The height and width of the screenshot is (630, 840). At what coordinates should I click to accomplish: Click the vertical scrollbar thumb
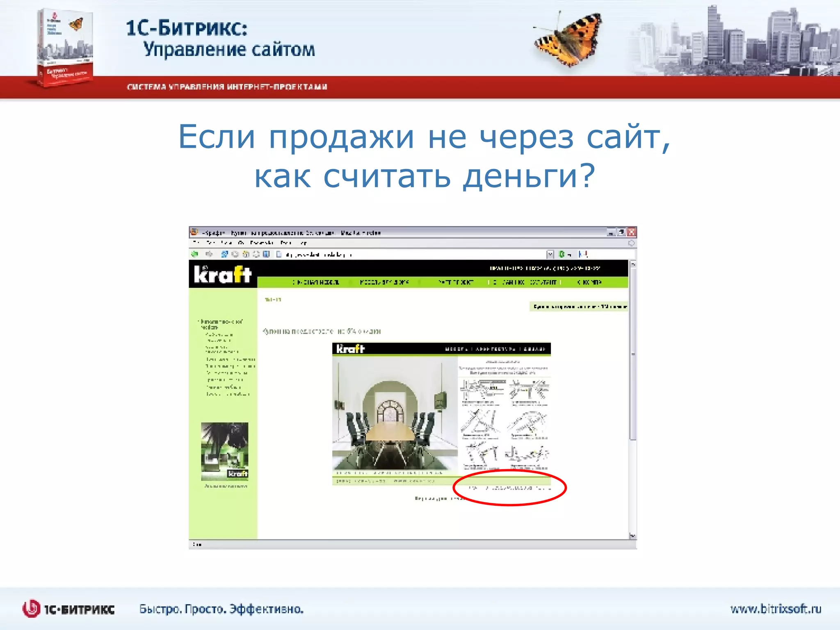point(633,355)
